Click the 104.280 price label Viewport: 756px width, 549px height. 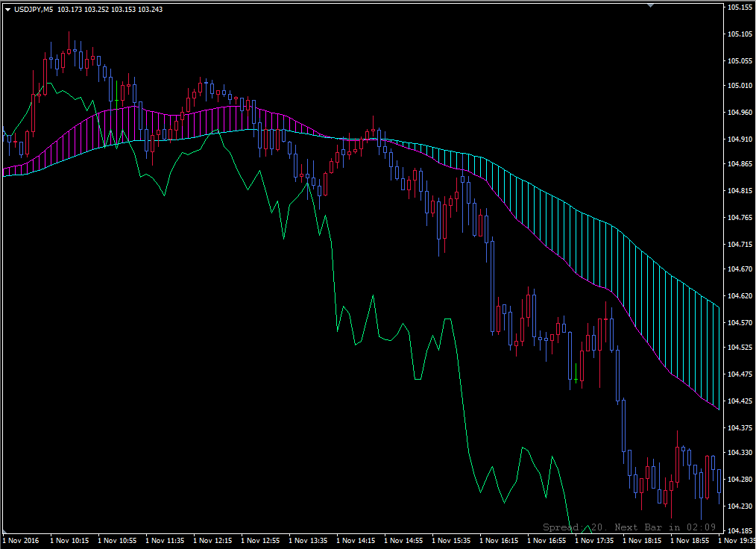pyautogui.click(x=740, y=479)
